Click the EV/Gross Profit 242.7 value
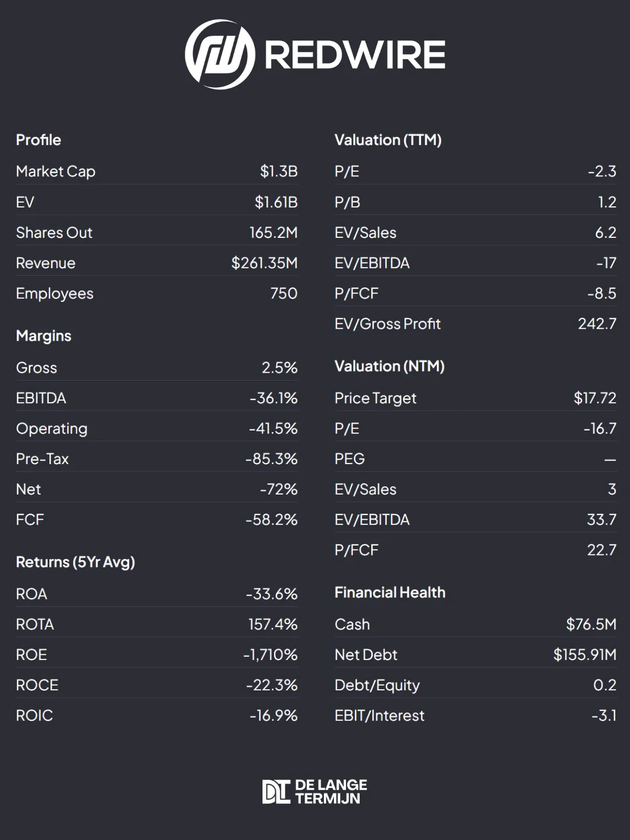This screenshot has width=630, height=840. [x=597, y=323]
